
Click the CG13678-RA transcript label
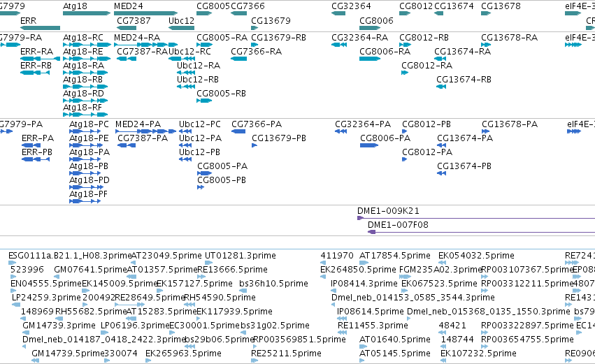(509, 38)
